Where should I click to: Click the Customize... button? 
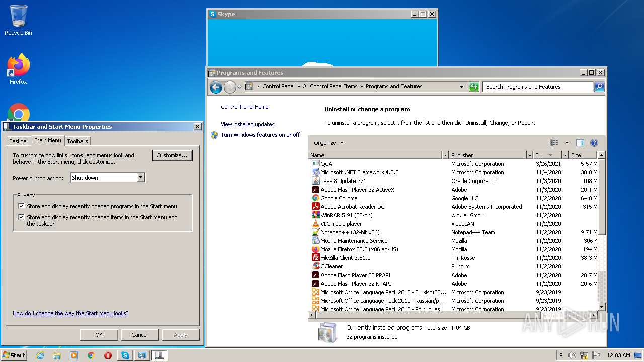click(x=172, y=155)
